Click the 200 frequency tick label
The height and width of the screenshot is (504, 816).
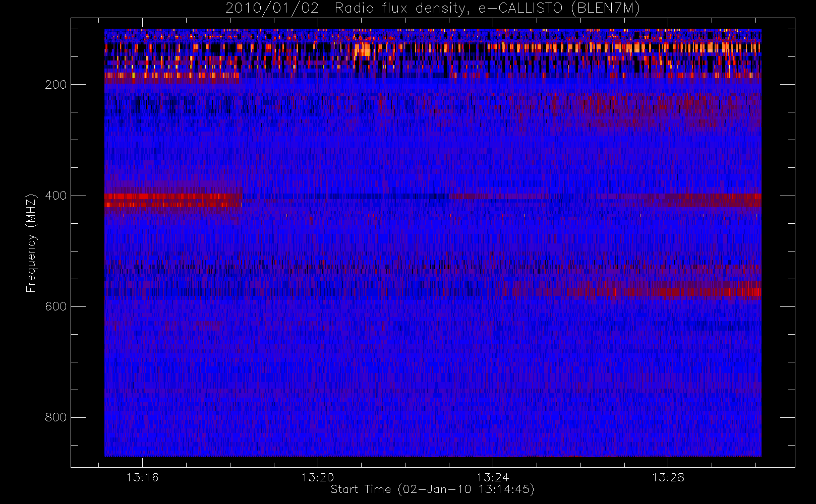tap(55, 85)
